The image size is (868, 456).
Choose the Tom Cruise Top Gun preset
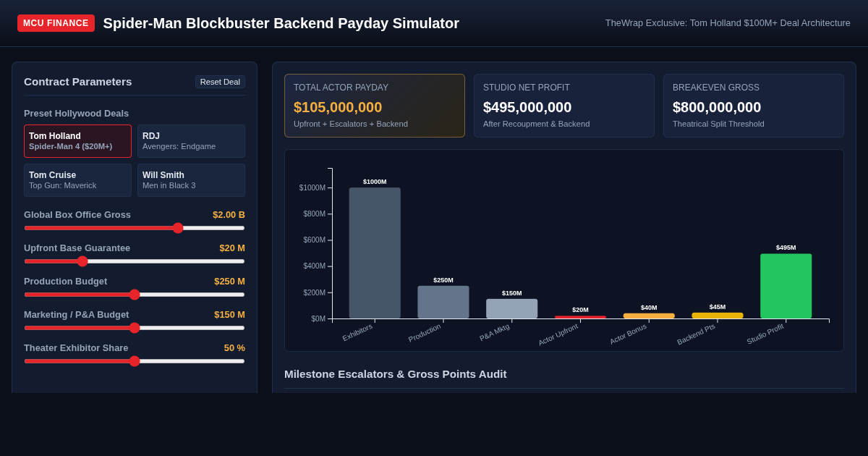pos(77,180)
